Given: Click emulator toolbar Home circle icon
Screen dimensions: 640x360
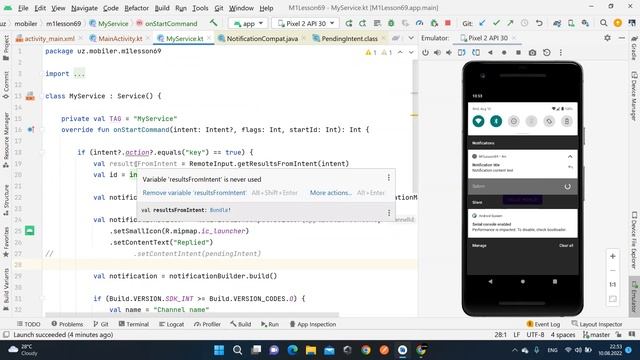Looking at the screenshot, I should tap(504, 53).
